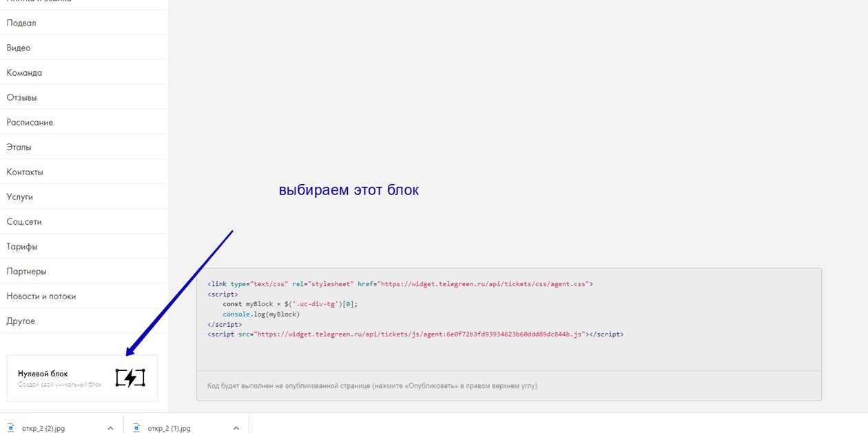Open the Новости и потоки category
The image size is (868, 433).
[x=41, y=296]
